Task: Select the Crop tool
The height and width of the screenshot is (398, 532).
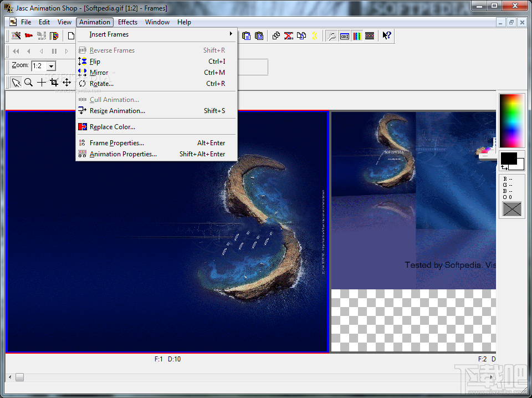Action: point(54,82)
